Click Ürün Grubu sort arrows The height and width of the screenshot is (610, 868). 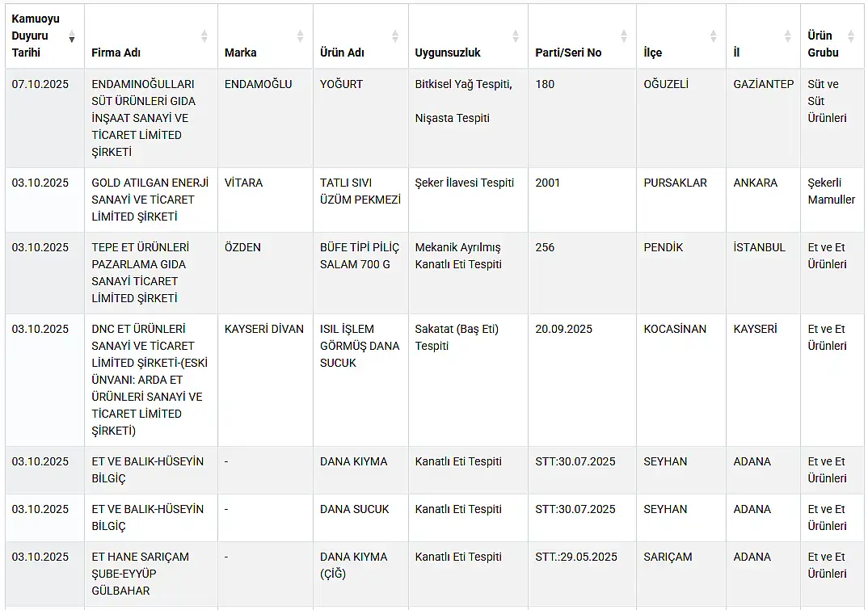coord(851,36)
